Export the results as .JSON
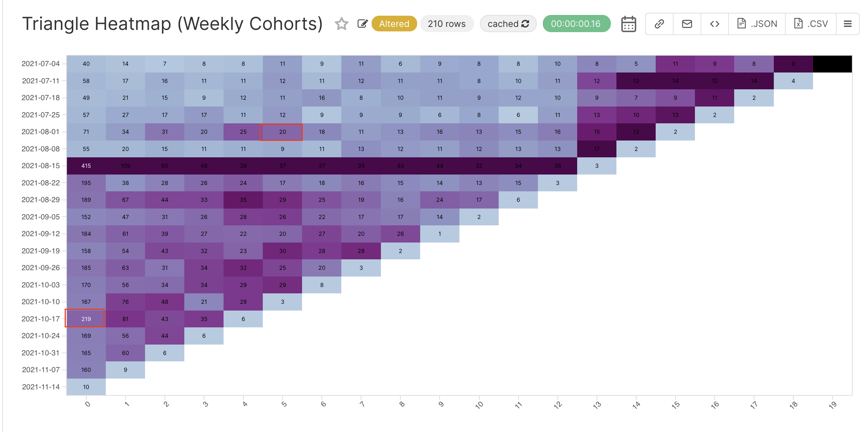This screenshot has width=868, height=432. (757, 24)
